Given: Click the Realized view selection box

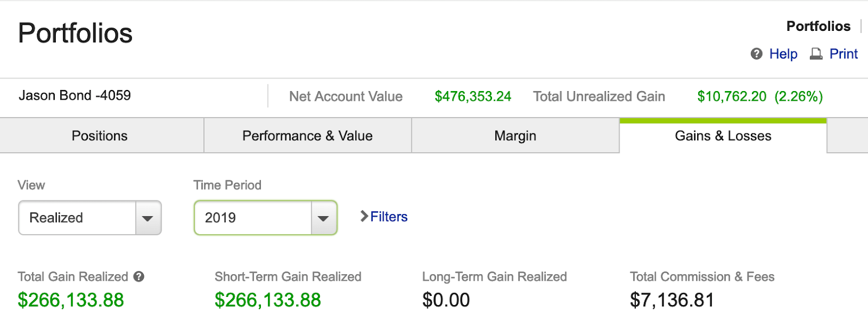Looking at the screenshot, I should pyautogui.click(x=77, y=218).
